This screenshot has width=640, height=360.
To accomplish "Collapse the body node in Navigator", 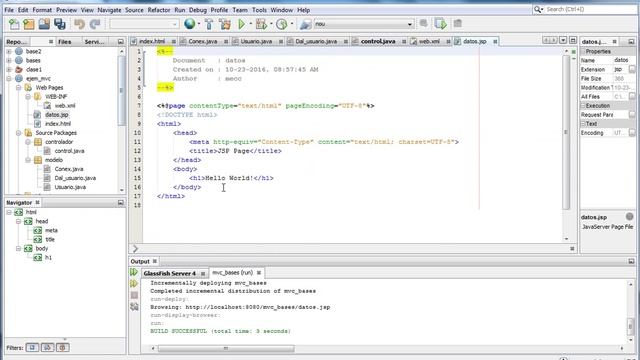I will (18, 248).
